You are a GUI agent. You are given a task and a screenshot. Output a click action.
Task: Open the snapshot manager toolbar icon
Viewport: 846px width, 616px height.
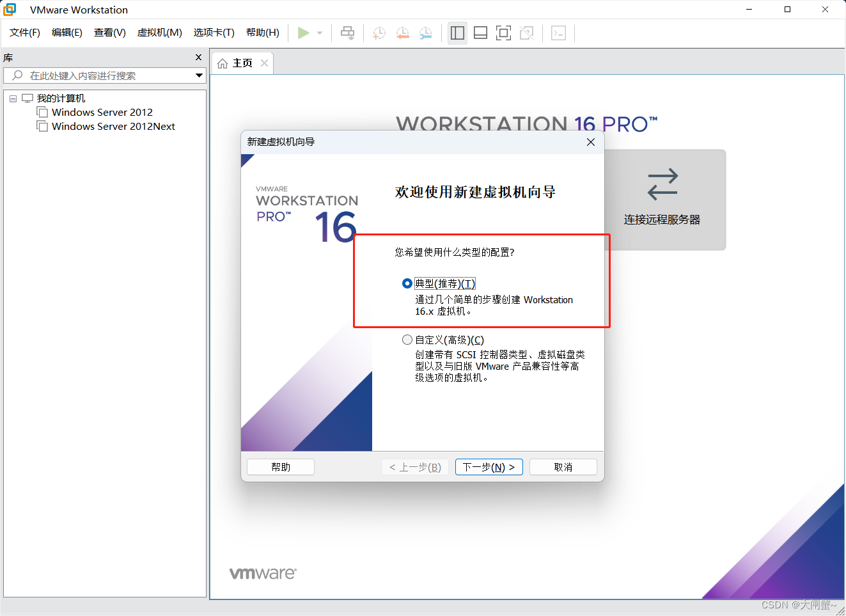tap(426, 33)
